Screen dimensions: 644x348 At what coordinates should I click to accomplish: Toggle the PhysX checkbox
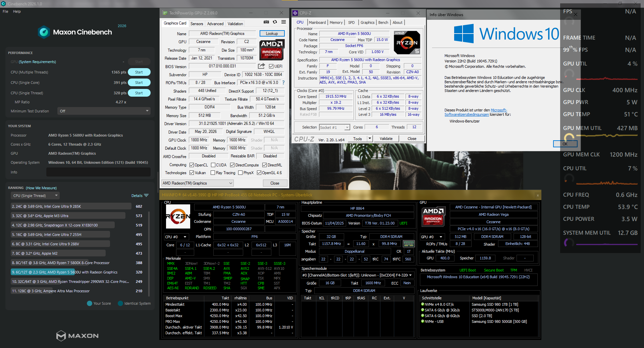[x=240, y=173]
